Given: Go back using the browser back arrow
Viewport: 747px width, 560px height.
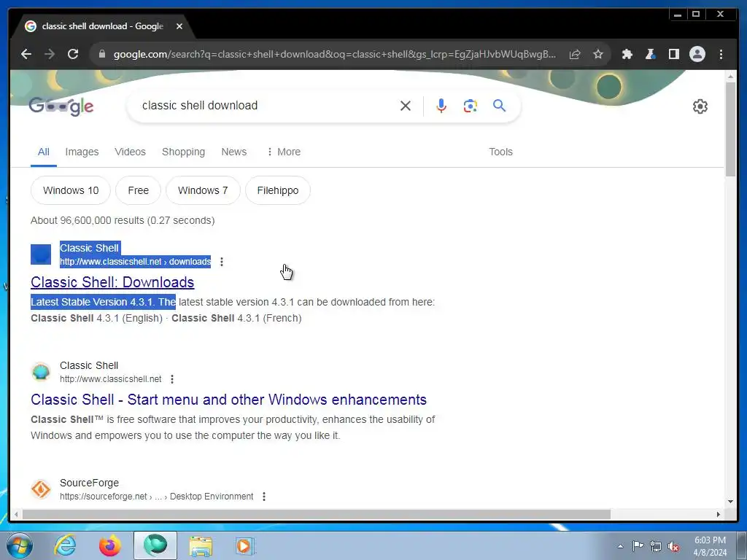Looking at the screenshot, I should [26, 54].
